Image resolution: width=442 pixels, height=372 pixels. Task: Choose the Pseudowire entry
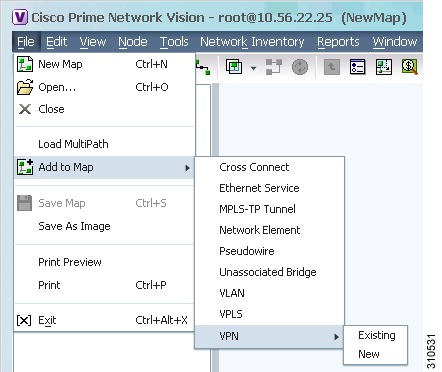point(247,251)
